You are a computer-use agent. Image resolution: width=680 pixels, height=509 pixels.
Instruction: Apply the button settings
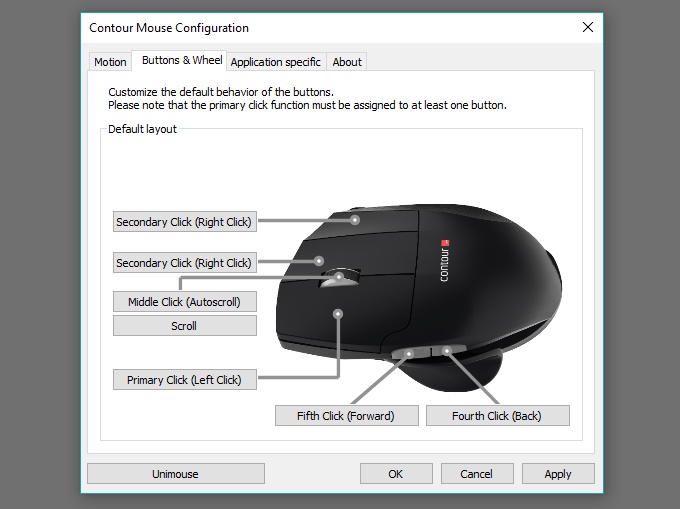(558, 473)
